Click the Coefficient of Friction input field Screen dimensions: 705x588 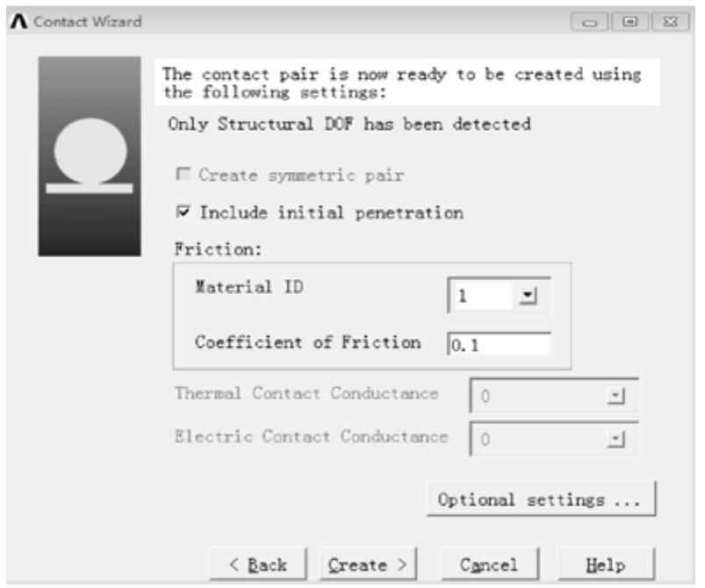pos(499,345)
